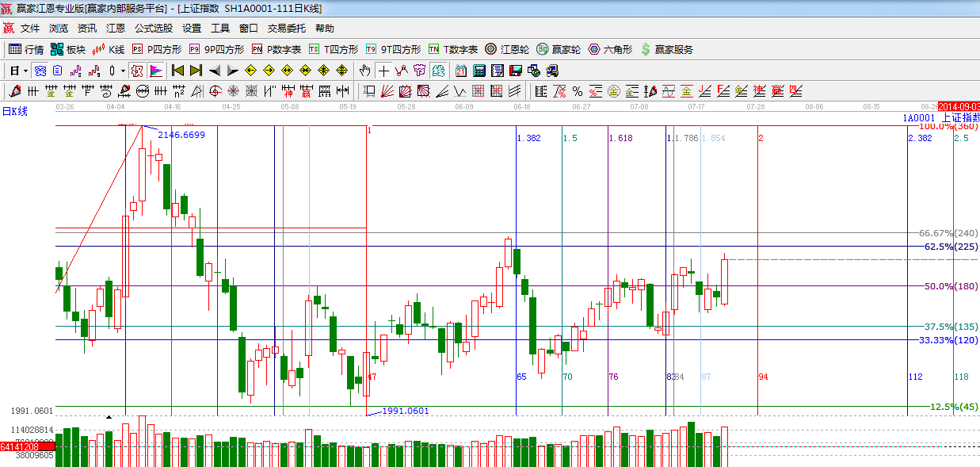The width and height of the screenshot is (980, 467).
Task: Click the calendar date icon
Action: 460,71
